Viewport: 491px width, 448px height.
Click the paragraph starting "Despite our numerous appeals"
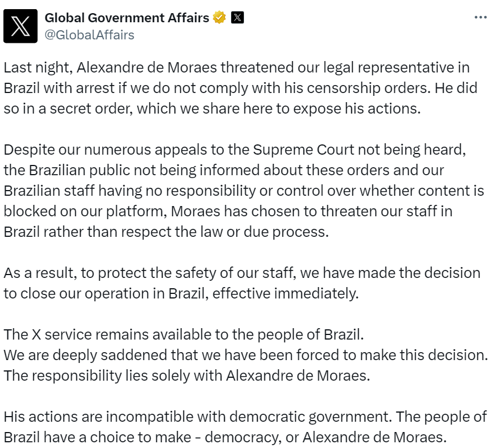point(243,191)
